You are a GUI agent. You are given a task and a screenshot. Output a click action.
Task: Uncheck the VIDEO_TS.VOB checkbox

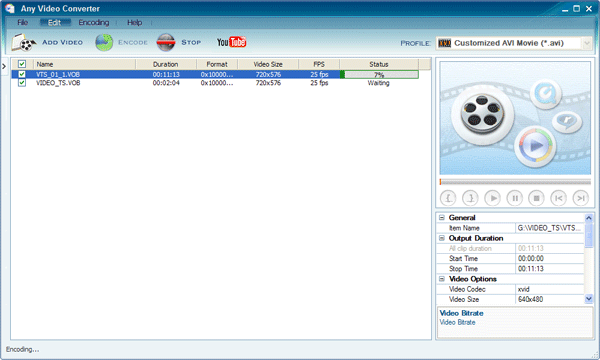[22, 83]
